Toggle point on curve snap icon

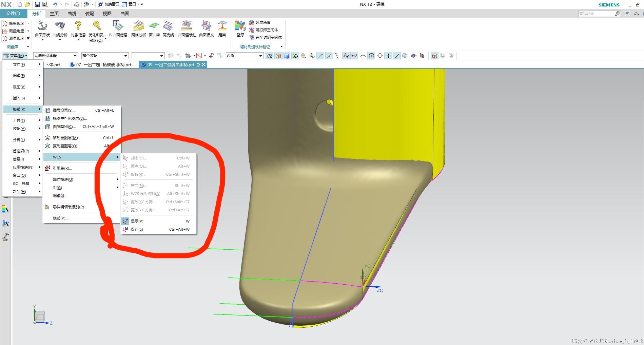397,56
